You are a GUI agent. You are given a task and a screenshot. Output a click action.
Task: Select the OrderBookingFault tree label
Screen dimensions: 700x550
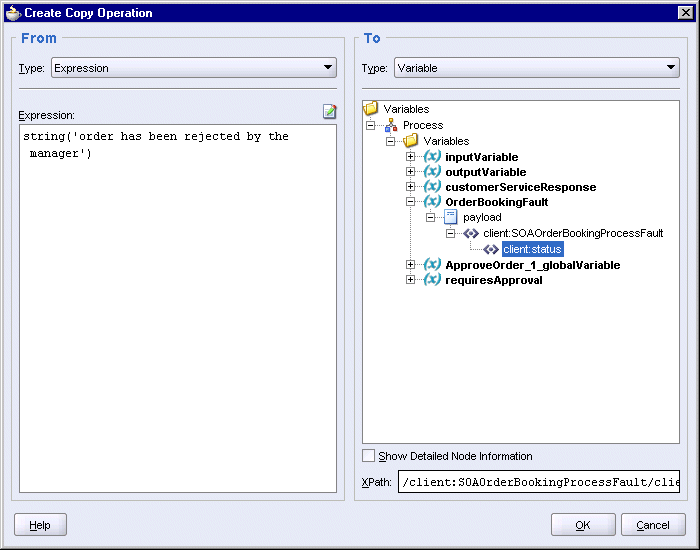pos(496,202)
